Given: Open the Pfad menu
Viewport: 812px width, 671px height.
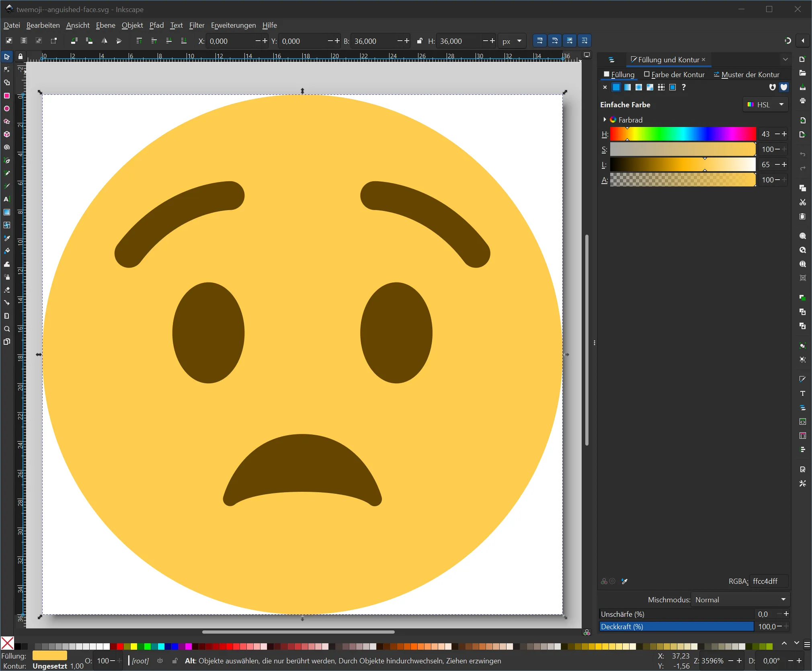Looking at the screenshot, I should point(156,25).
